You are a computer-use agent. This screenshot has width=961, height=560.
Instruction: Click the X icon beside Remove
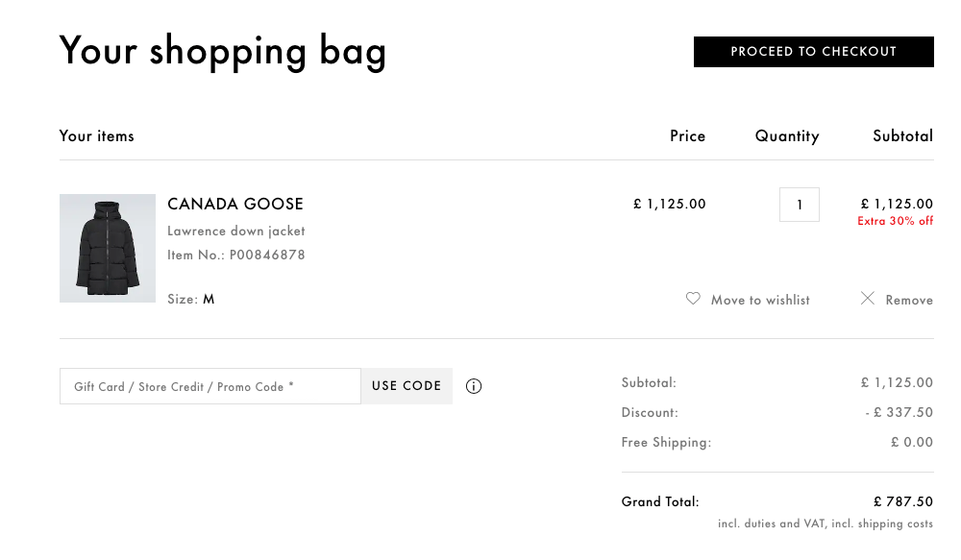(868, 299)
